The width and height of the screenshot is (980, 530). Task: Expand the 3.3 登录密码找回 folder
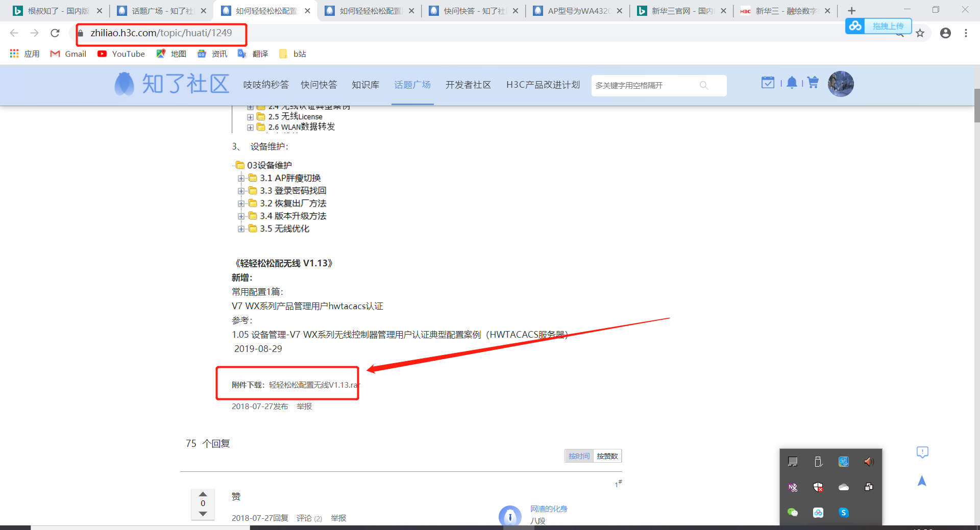pyautogui.click(x=241, y=191)
